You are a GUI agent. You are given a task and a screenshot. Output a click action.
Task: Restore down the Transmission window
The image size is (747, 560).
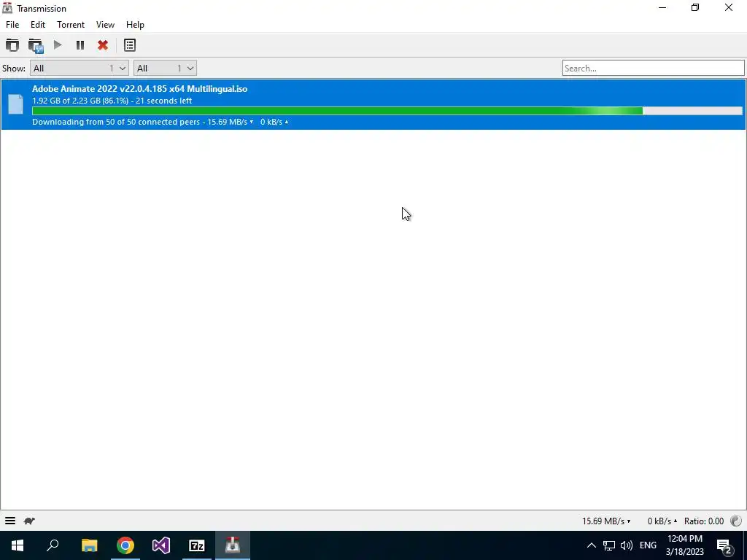pos(695,8)
